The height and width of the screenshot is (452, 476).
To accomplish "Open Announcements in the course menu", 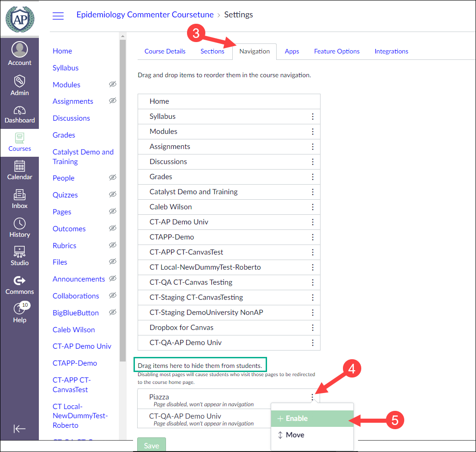I will click(x=79, y=279).
